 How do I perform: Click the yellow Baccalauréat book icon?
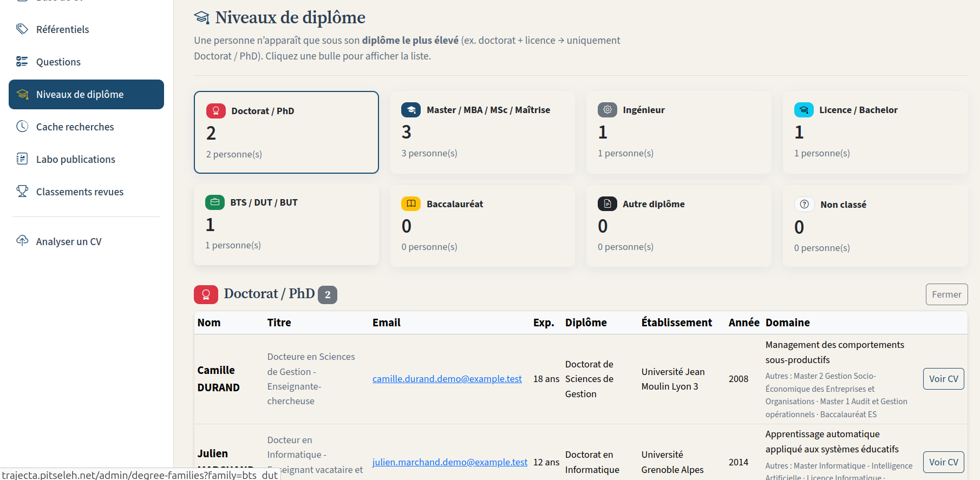(x=411, y=204)
